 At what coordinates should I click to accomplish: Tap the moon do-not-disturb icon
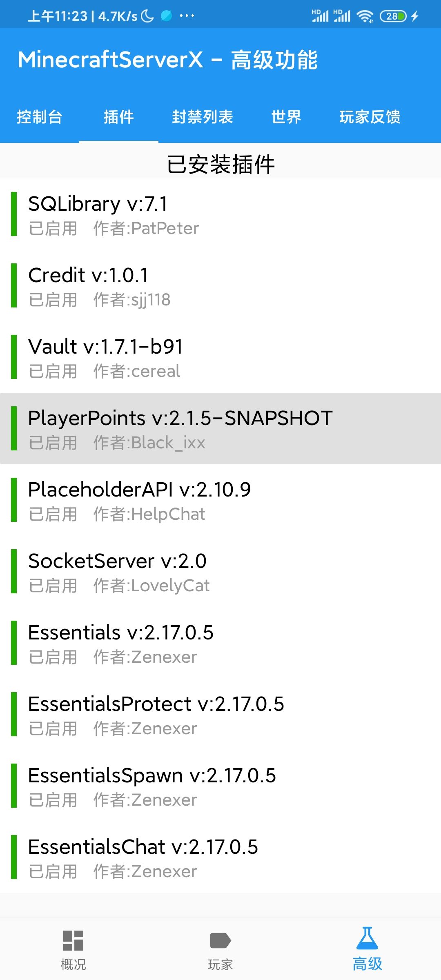[x=147, y=16]
